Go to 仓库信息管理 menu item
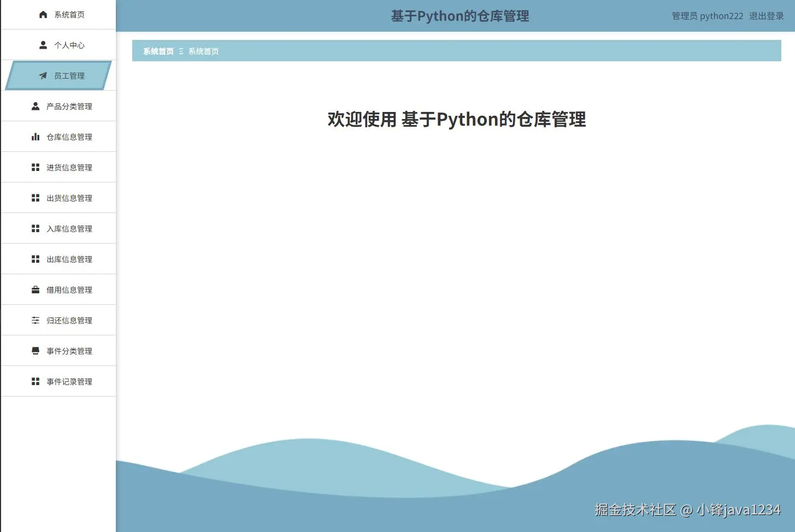Screen dimensions: 795x532 coord(58,137)
